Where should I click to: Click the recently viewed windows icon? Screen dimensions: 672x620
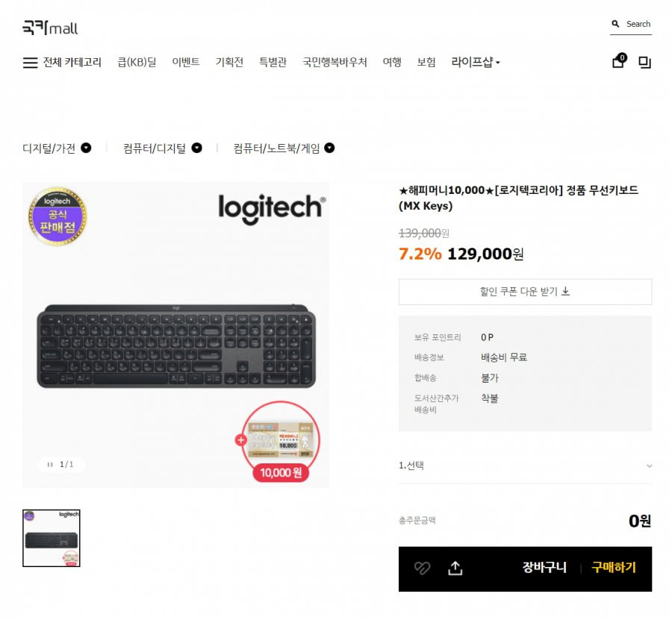644,63
